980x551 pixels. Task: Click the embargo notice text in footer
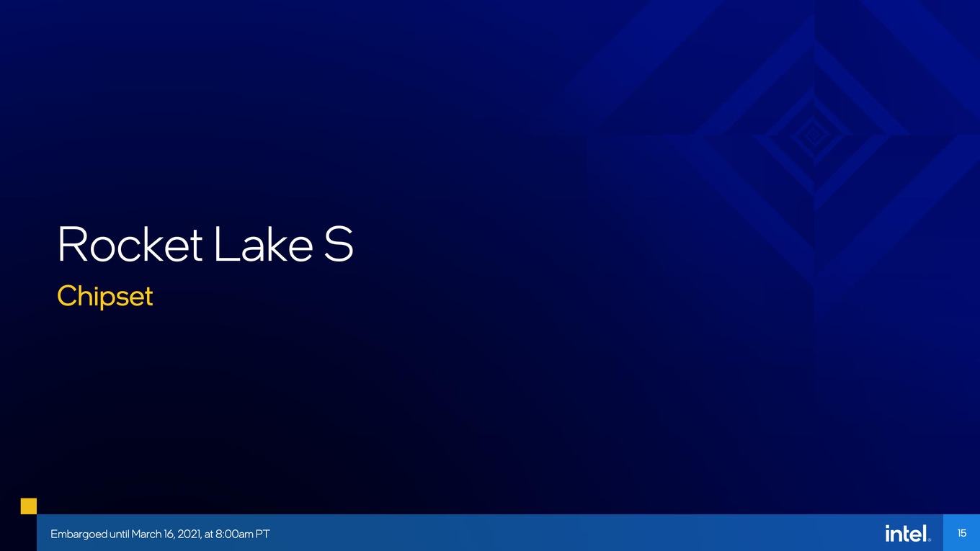point(160,534)
